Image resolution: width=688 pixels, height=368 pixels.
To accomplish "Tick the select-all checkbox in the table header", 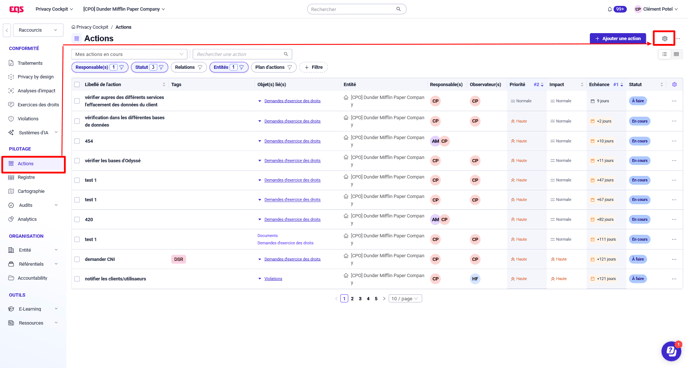I will (x=77, y=85).
